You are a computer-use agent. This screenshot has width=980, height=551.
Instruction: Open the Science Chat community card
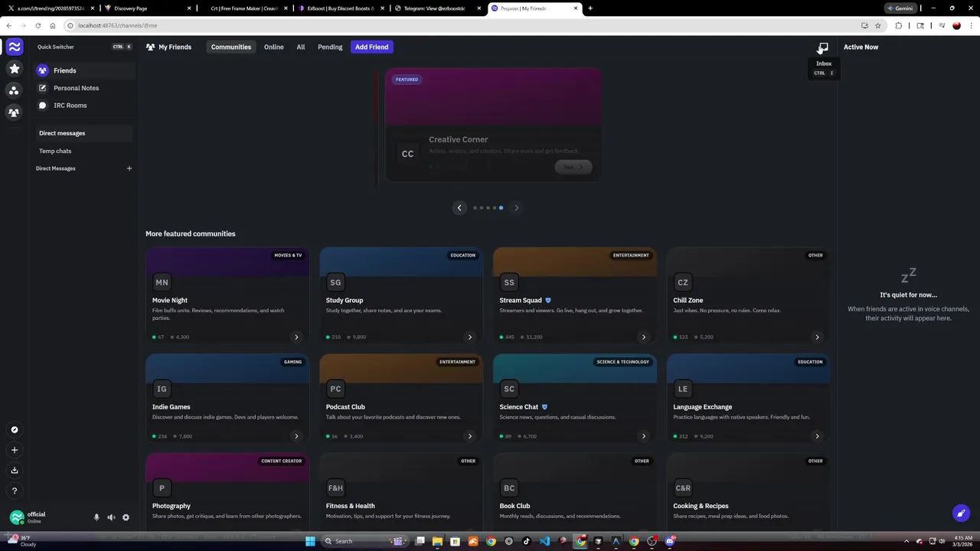click(575, 399)
